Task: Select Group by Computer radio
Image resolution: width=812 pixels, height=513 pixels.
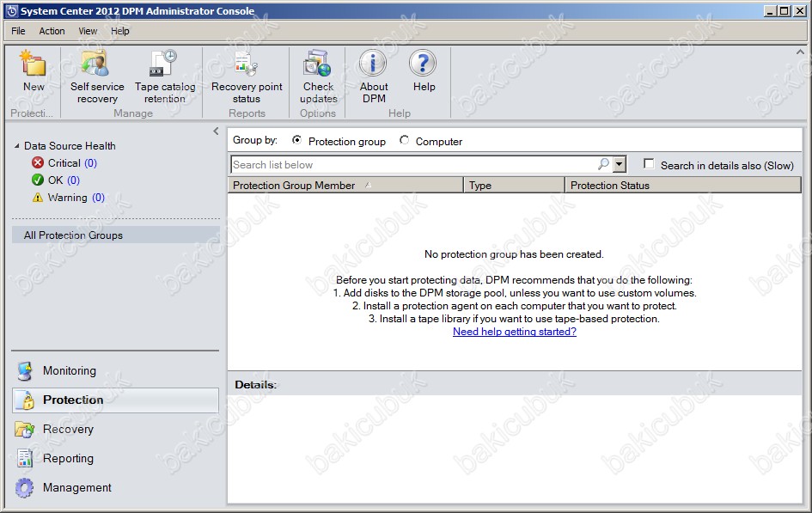Action: (404, 140)
